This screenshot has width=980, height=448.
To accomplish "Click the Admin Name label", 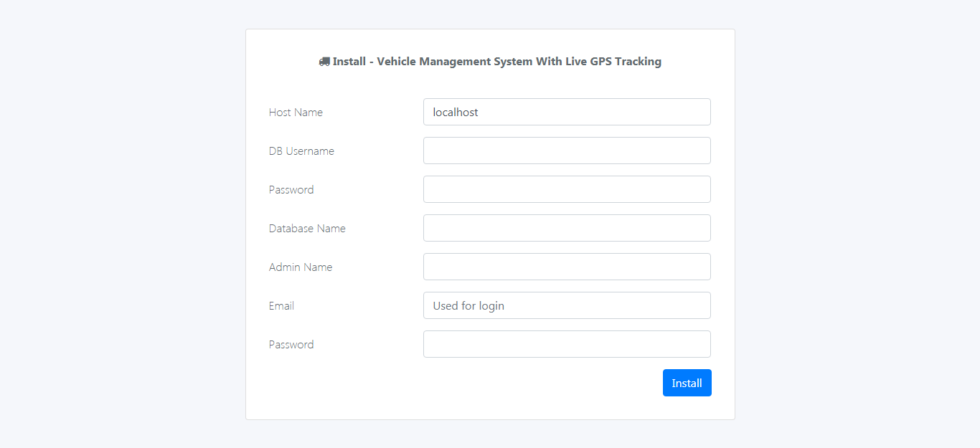I will pyautogui.click(x=300, y=267).
